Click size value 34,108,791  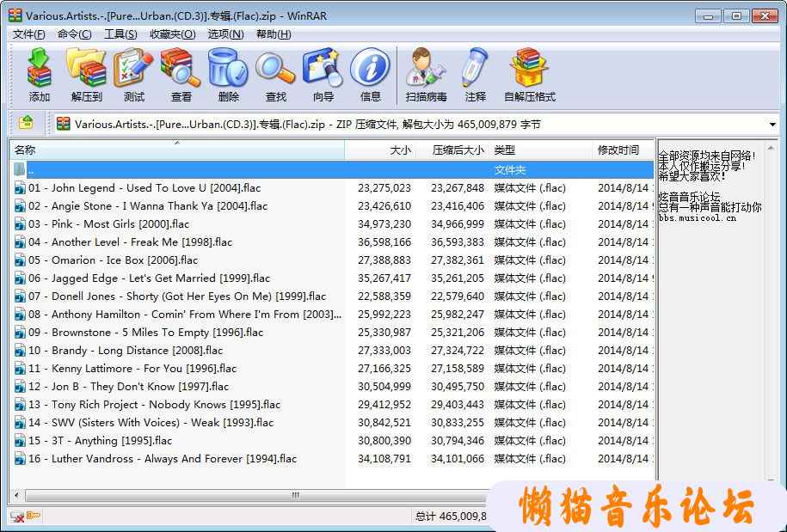(384, 459)
